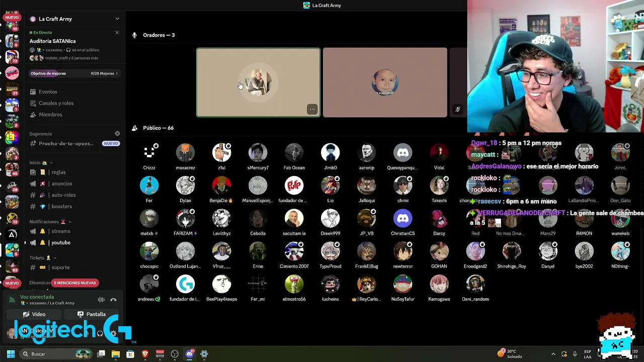The image size is (644, 362).
Task: Open Kamugawa audience member avatar
Action: click(x=439, y=284)
